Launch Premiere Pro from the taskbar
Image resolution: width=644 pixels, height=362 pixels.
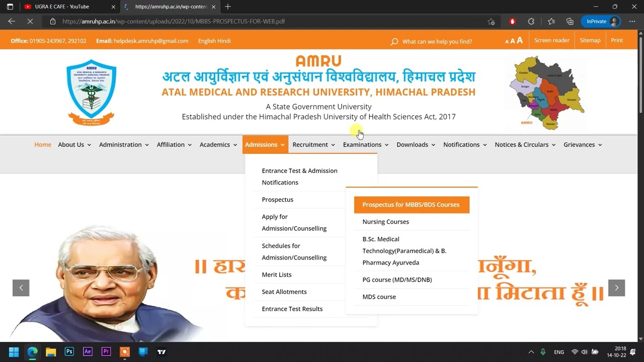pos(106,352)
